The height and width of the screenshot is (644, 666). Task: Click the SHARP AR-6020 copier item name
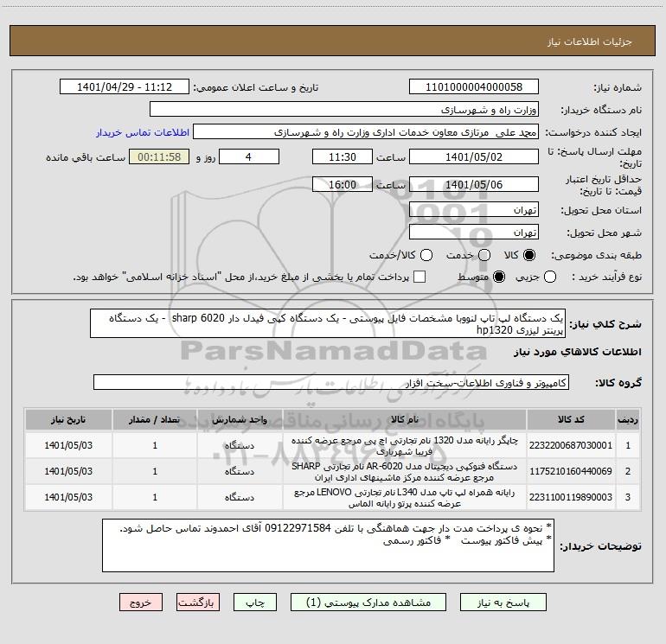(x=405, y=472)
